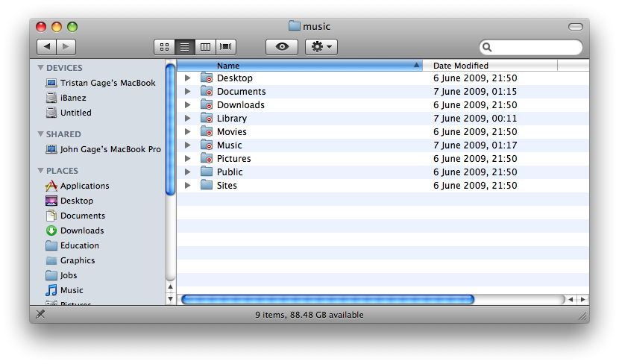Sort by Name column header
The width and height of the screenshot is (619, 364).
coord(300,66)
